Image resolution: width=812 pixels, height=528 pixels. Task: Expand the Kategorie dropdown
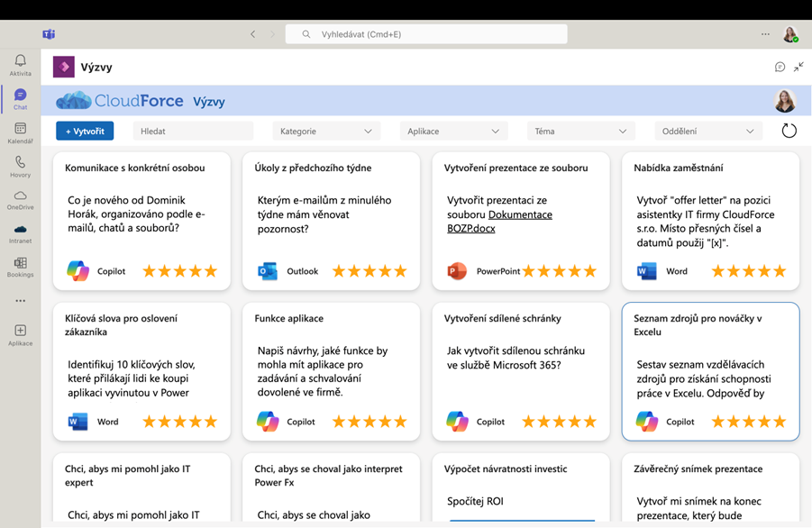[x=326, y=131]
